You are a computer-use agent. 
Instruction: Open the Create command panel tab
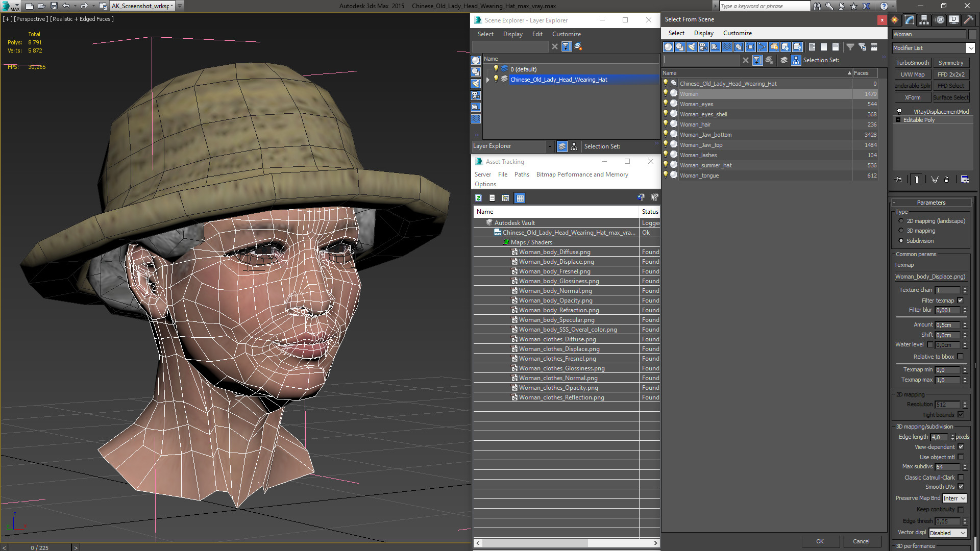(x=895, y=20)
